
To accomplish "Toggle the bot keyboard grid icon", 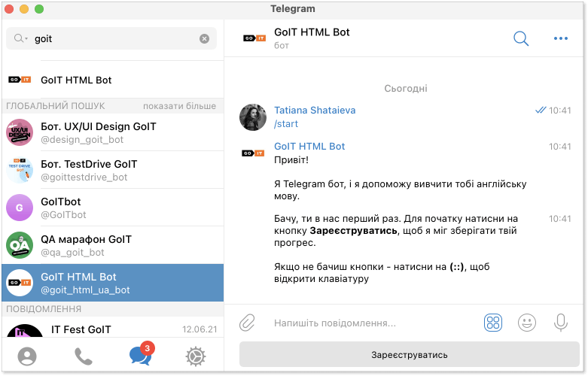I will (x=492, y=323).
